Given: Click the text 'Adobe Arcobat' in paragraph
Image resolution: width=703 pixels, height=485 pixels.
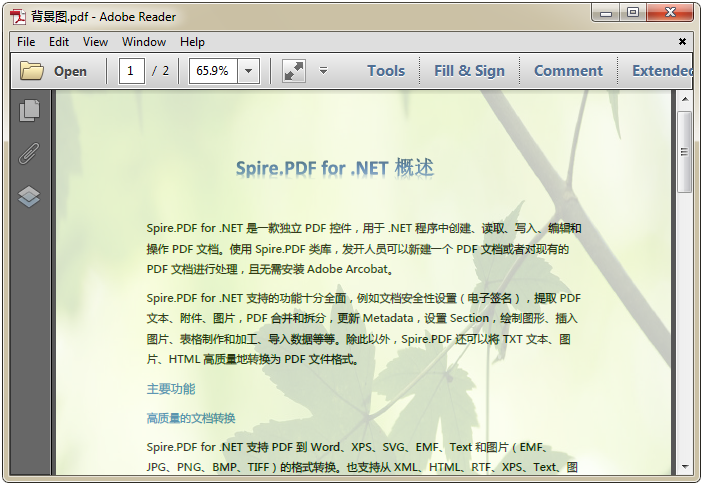Looking at the screenshot, I should coord(347,269).
